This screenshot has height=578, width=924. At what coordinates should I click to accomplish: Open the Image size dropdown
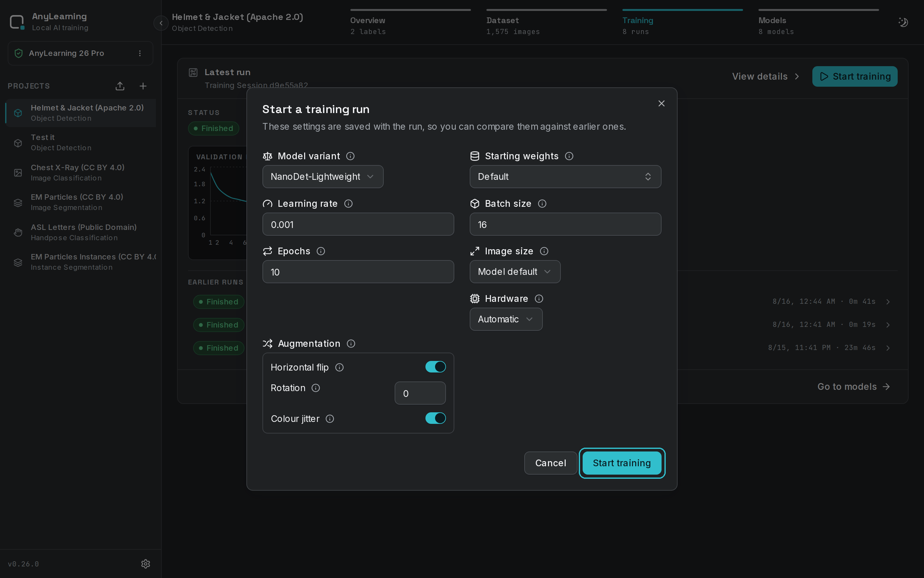[x=515, y=272]
